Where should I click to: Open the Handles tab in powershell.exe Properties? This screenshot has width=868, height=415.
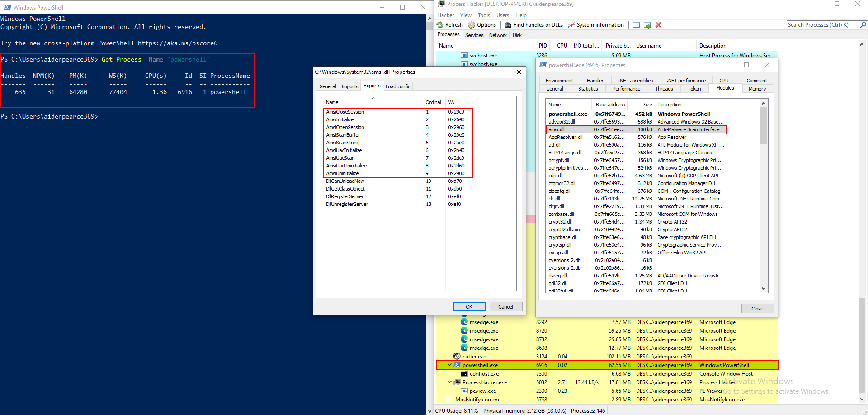[595, 81]
